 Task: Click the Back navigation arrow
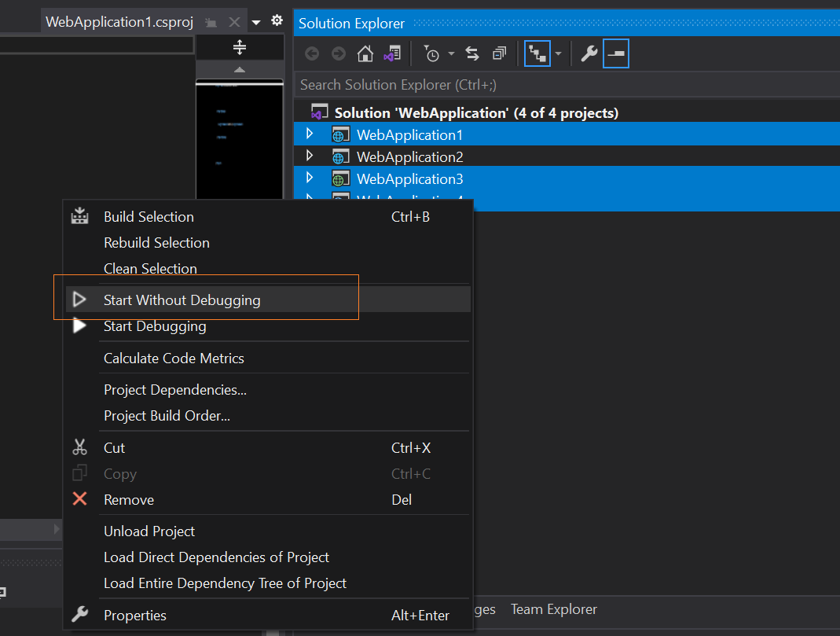pyautogui.click(x=311, y=53)
